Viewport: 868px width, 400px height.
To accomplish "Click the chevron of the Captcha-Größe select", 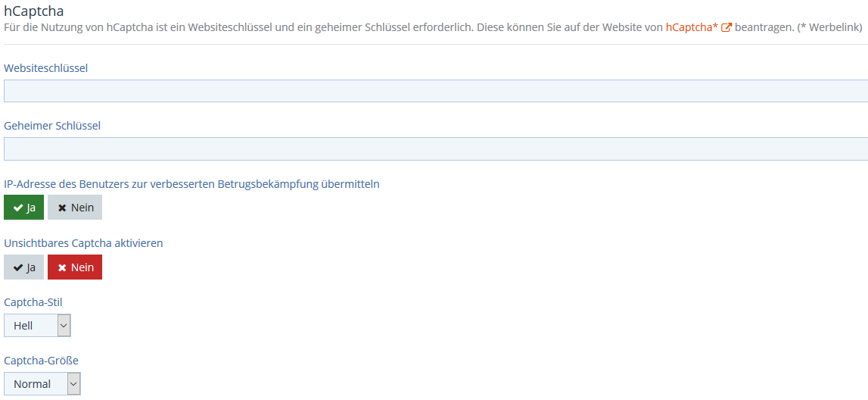I will tap(73, 384).
